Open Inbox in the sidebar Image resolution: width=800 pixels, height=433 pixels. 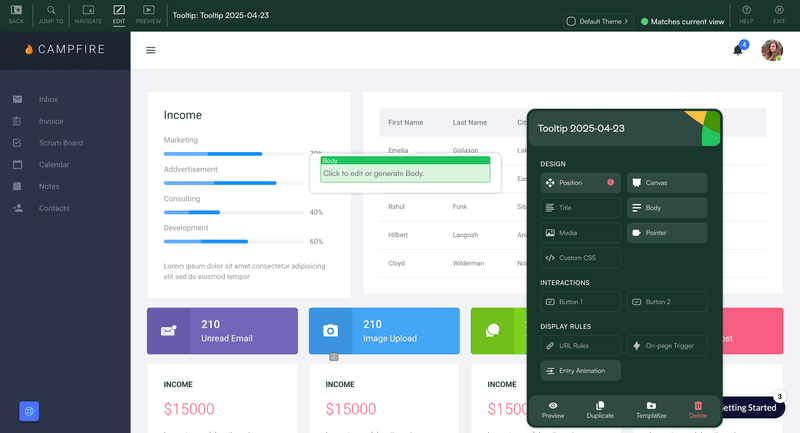48,99
